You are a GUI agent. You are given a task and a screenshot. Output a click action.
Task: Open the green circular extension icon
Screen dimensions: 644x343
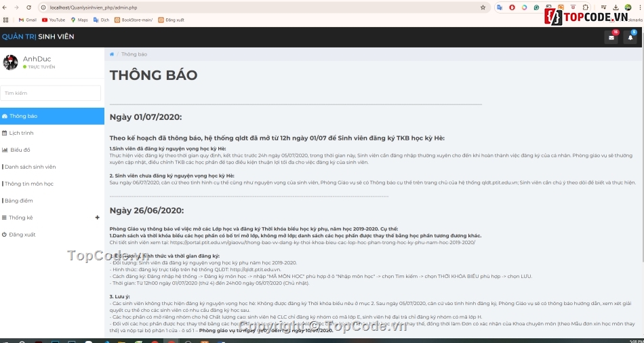(536, 7)
